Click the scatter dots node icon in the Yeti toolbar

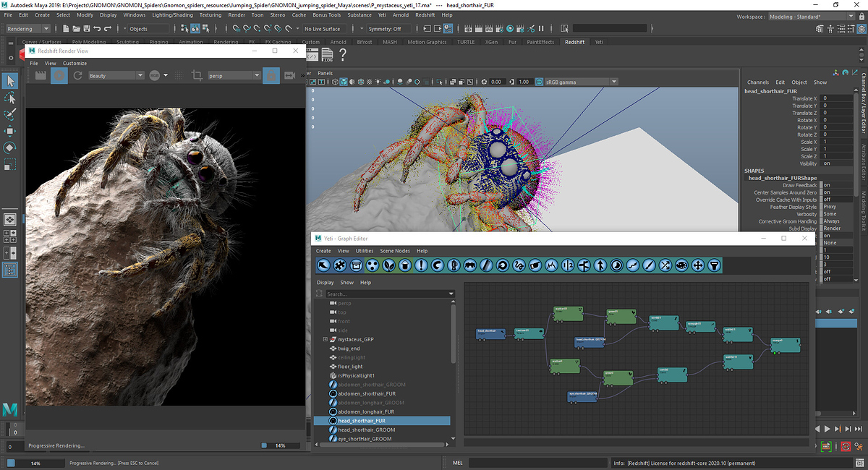(373, 265)
